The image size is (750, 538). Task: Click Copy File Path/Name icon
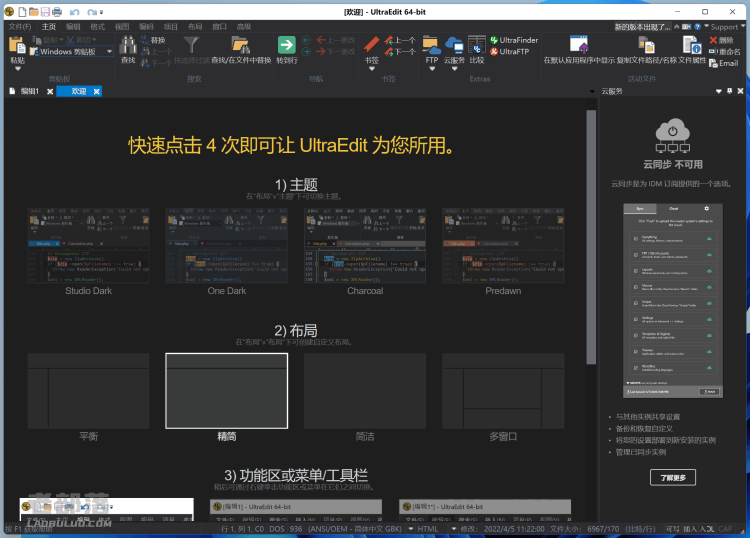point(646,45)
